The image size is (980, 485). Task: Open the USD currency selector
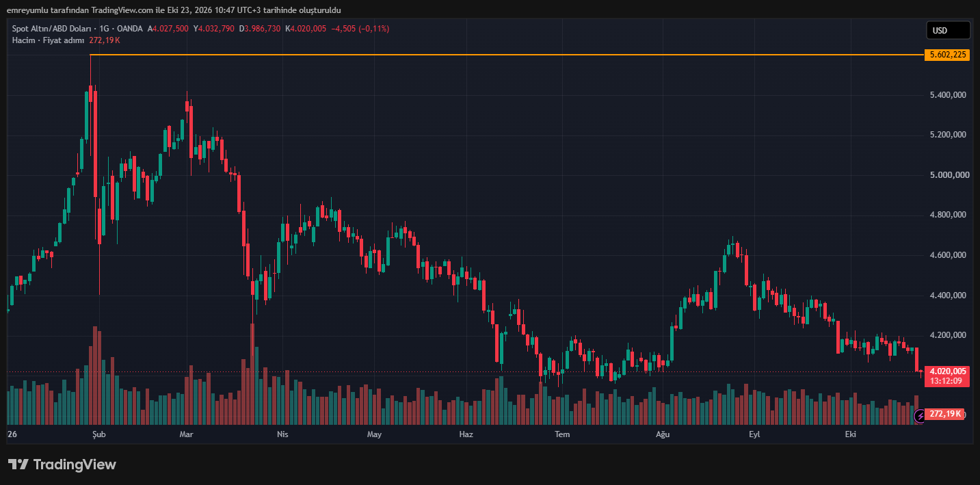[x=948, y=30]
